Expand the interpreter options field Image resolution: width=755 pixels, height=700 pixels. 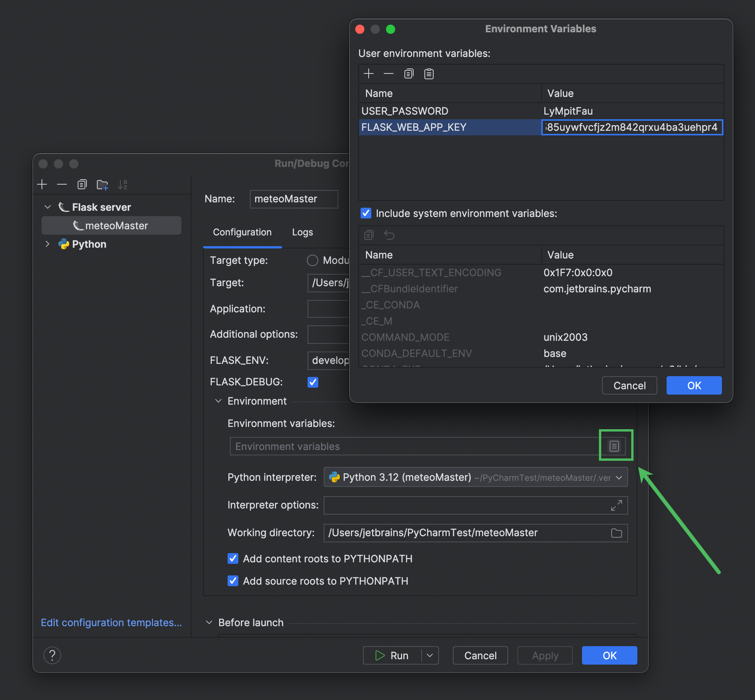click(616, 505)
